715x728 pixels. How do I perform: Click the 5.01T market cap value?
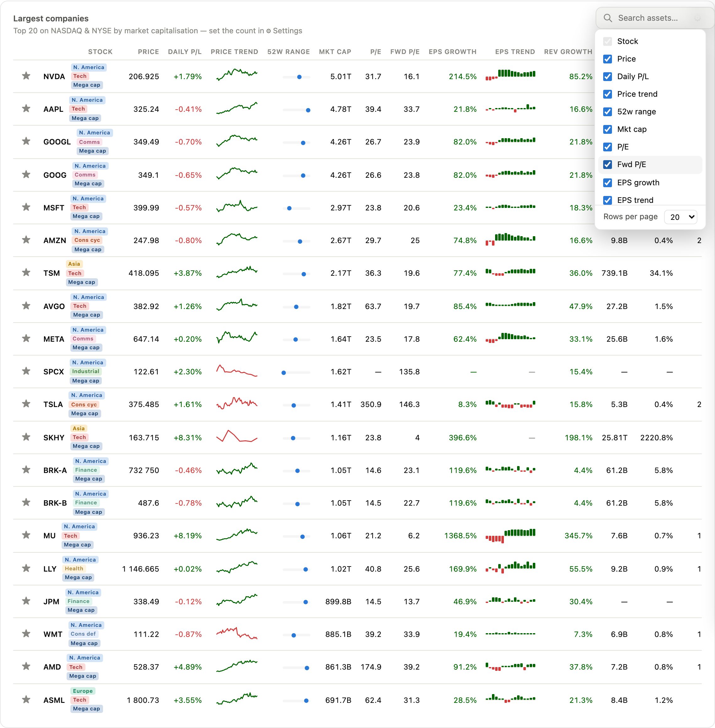click(341, 77)
